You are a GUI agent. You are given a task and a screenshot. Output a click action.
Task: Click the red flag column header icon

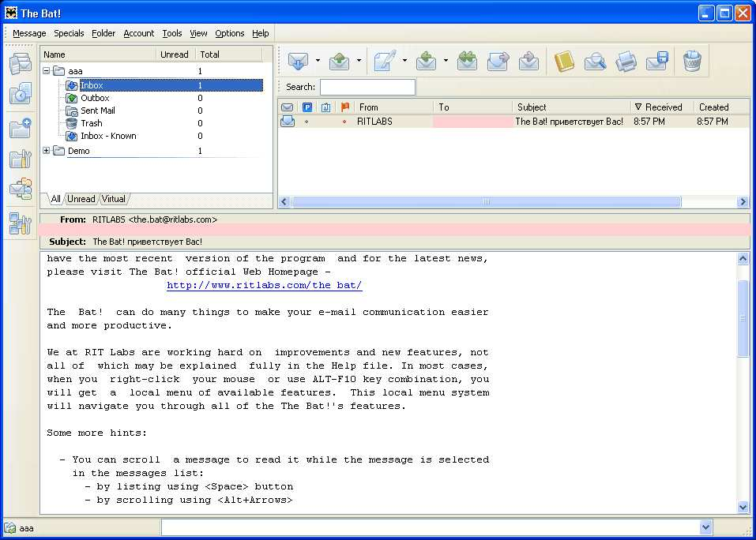pos(344,107)
